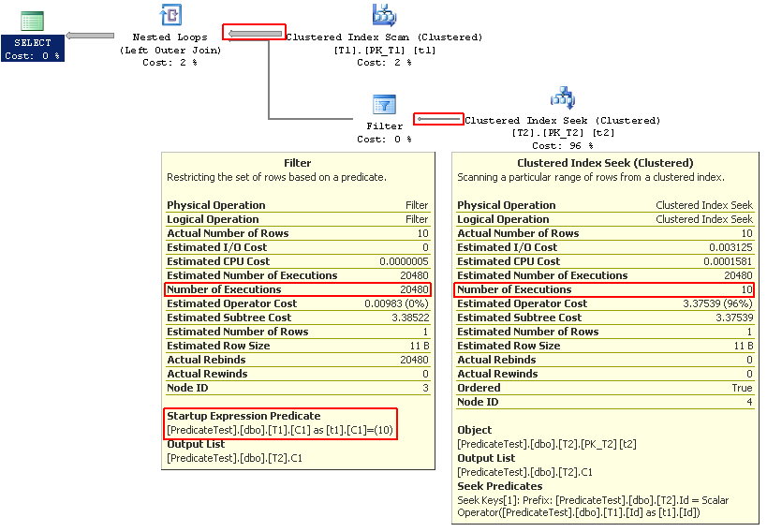
Task: Click the arrow pointing into the SELECT operator
Action: coord(90,36)
